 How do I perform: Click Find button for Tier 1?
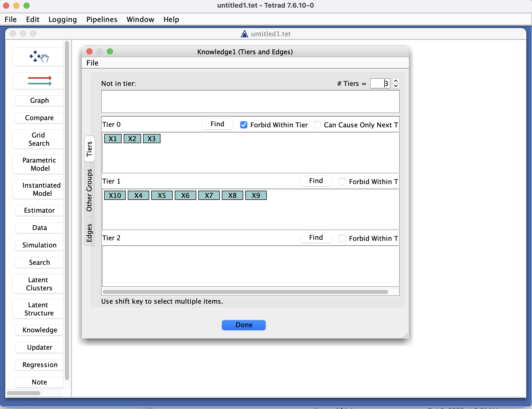pyautogui.click(x=316, y=181)
